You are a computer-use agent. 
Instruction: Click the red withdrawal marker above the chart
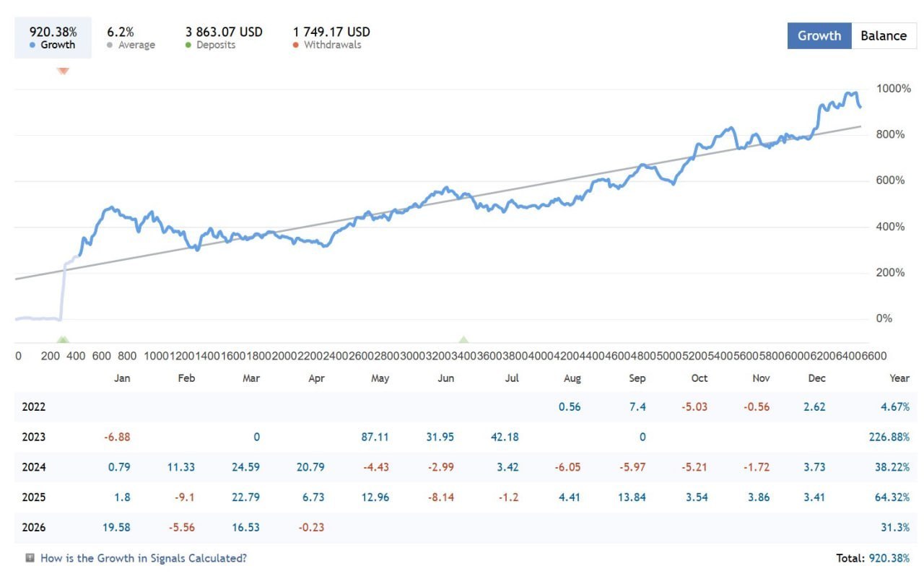(x=63, y=70)
